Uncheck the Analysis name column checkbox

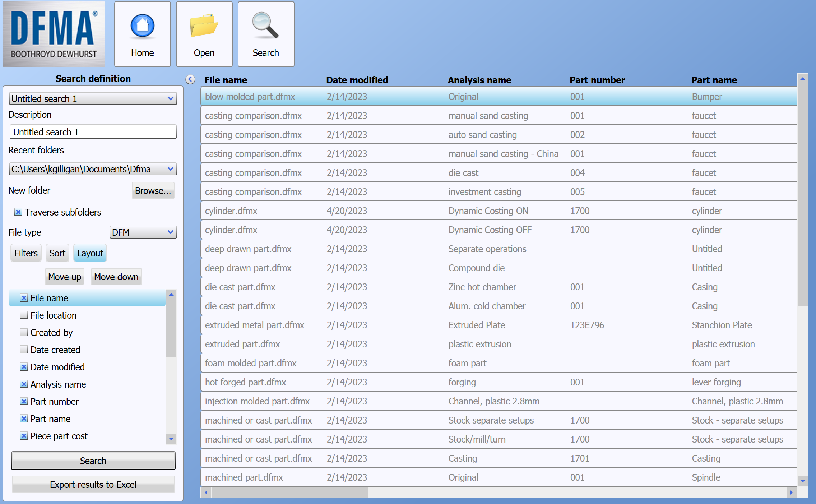(24, 384)
